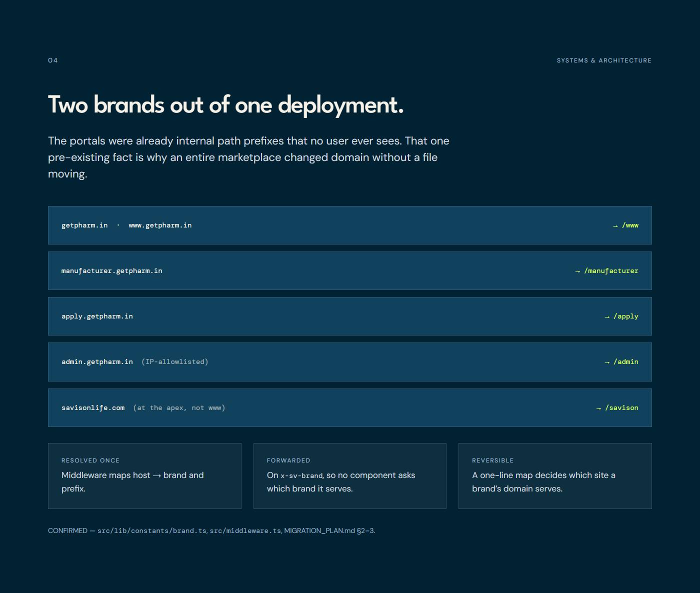The image size is (700, 593).
Task: Click the (at the apex, not www) note
Action: pos(179,407)
